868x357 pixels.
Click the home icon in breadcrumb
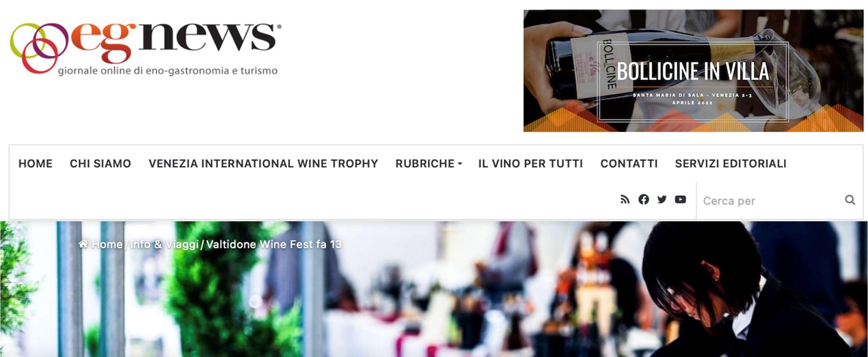(83, 244)
